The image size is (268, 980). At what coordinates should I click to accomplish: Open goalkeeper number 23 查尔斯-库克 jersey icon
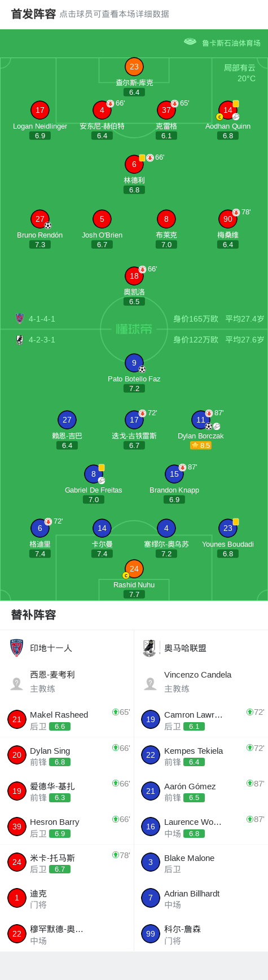pos(134,67)
